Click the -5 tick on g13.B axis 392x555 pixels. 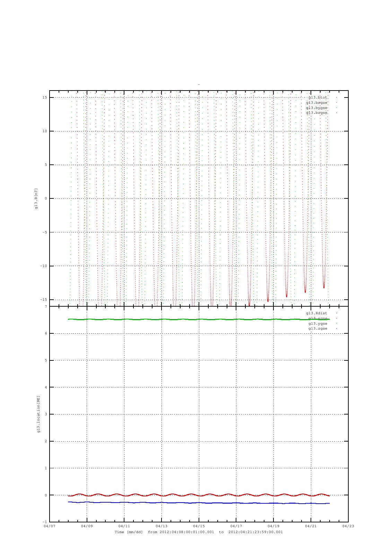tap(45, 232)
